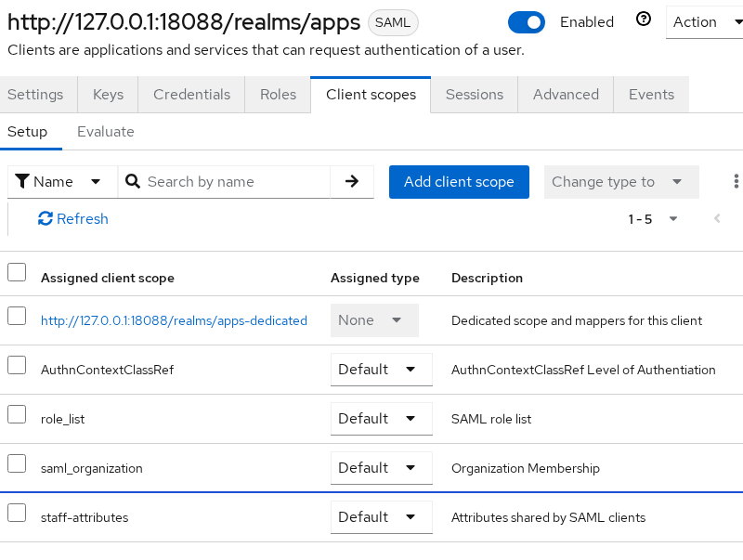
Task: Open the Change type to dropdown
Action: coord(621,182)
